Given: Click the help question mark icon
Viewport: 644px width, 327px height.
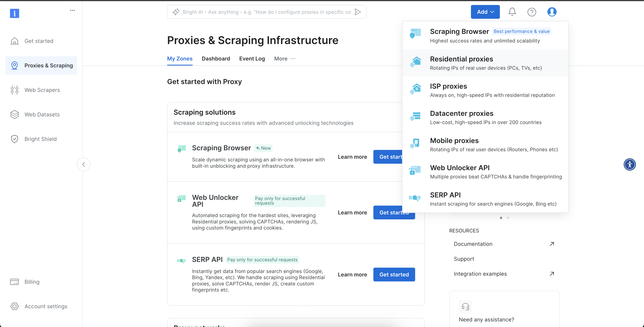Looking at the screenshot, I should 532,12.
